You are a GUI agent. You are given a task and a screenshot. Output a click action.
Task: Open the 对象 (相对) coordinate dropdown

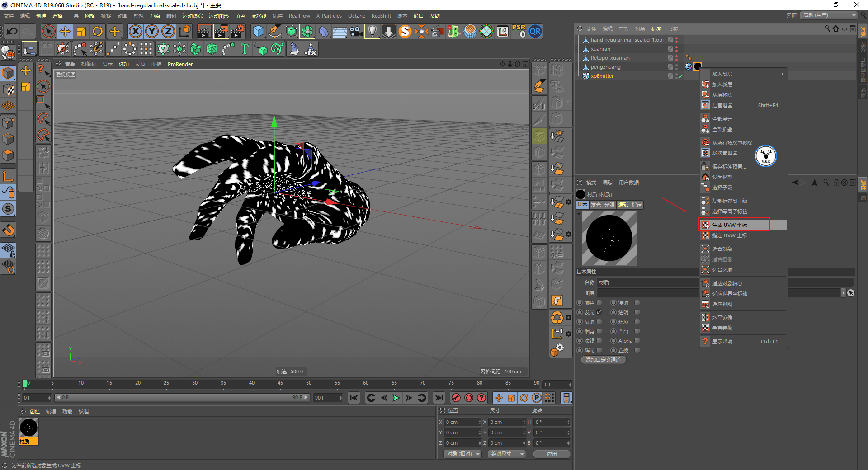[x=462, y=454]
